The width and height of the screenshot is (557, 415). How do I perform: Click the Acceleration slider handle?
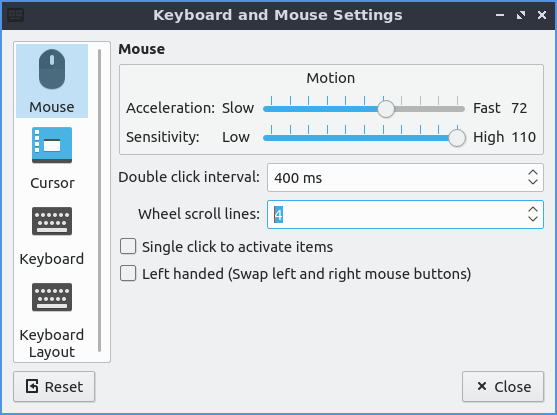coord(385,109)
